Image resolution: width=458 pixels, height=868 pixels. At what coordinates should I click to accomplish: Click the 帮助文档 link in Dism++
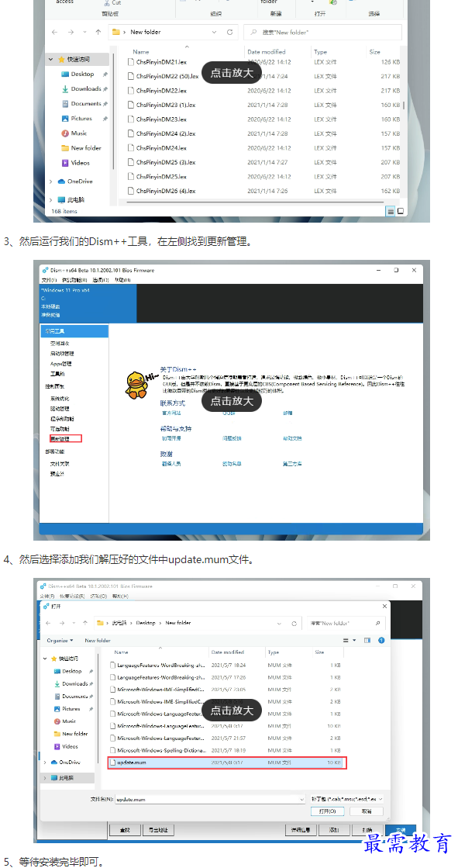pyautogui.click(x=292, y=438)
